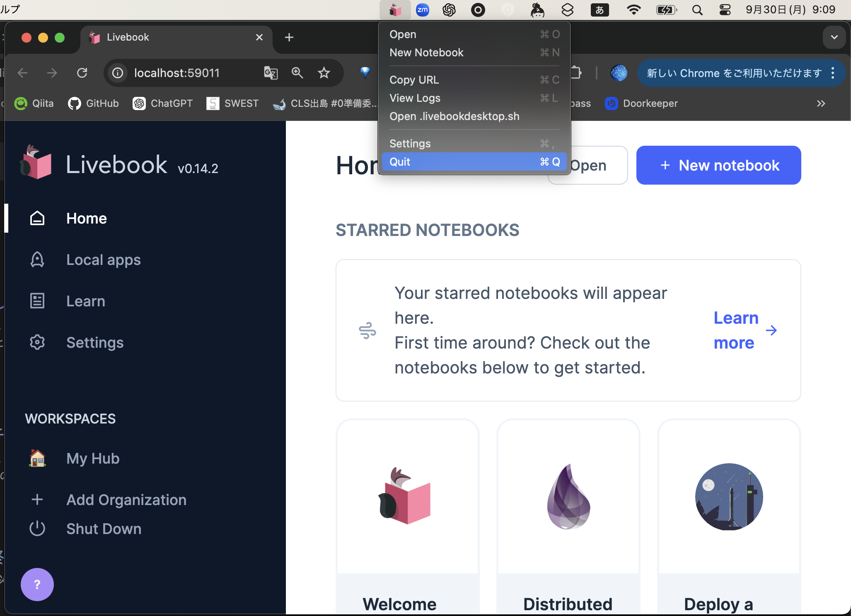Bookmark page with the star icon

[x=324, y=73]
